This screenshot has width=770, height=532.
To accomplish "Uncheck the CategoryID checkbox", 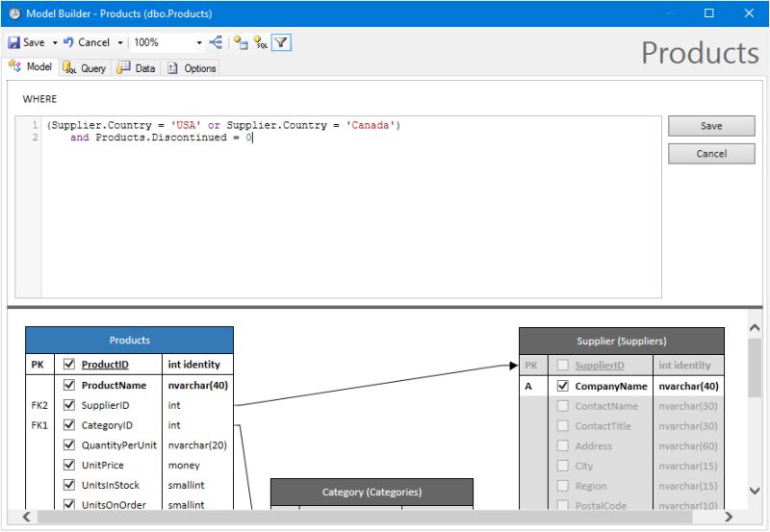I will (69, 424).
